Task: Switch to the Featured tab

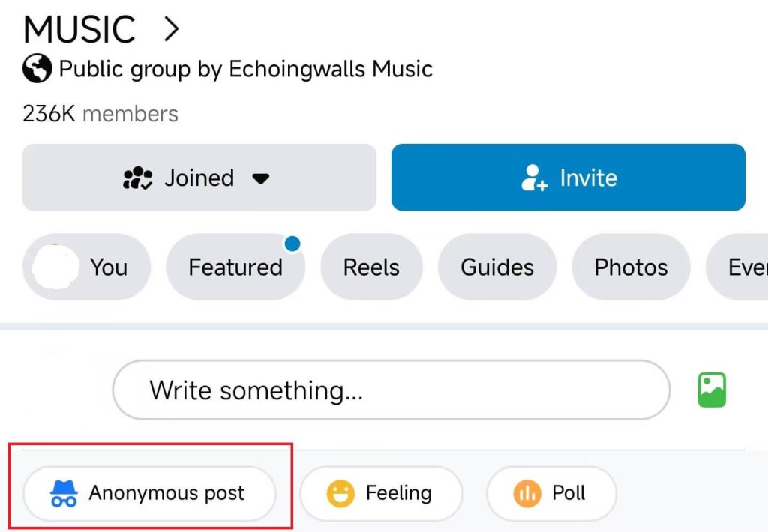Action: (x=235, y=267)
